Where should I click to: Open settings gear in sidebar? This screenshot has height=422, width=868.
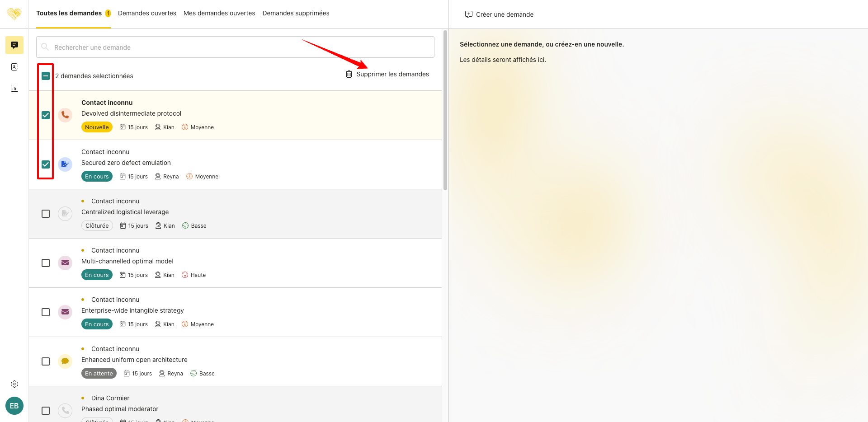click(x=14, y=384)
